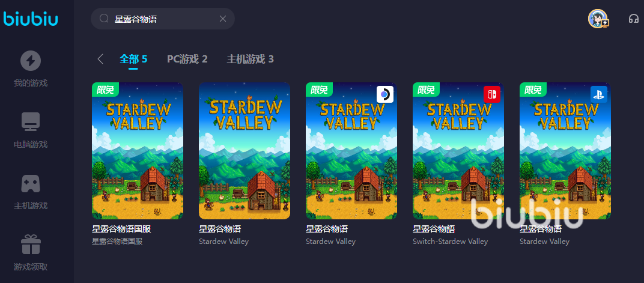Click the 星露谷物语国服 title link
The image size is (644, 283).
121,229
